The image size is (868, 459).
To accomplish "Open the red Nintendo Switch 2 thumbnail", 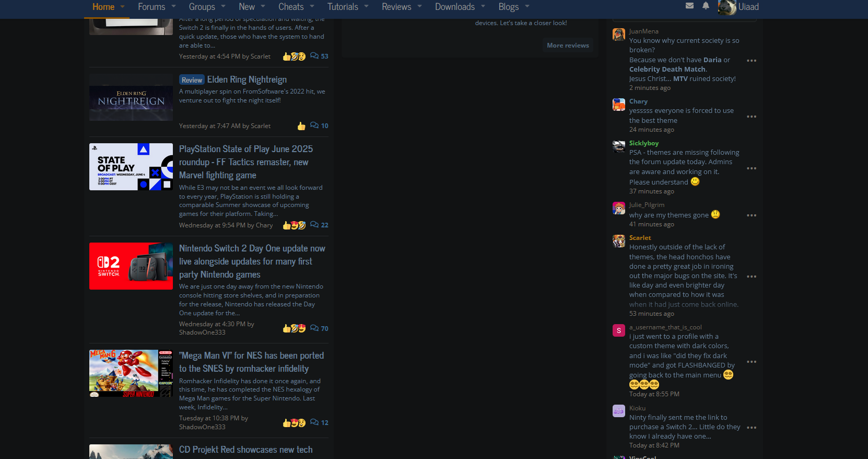I will coord(131,266).
